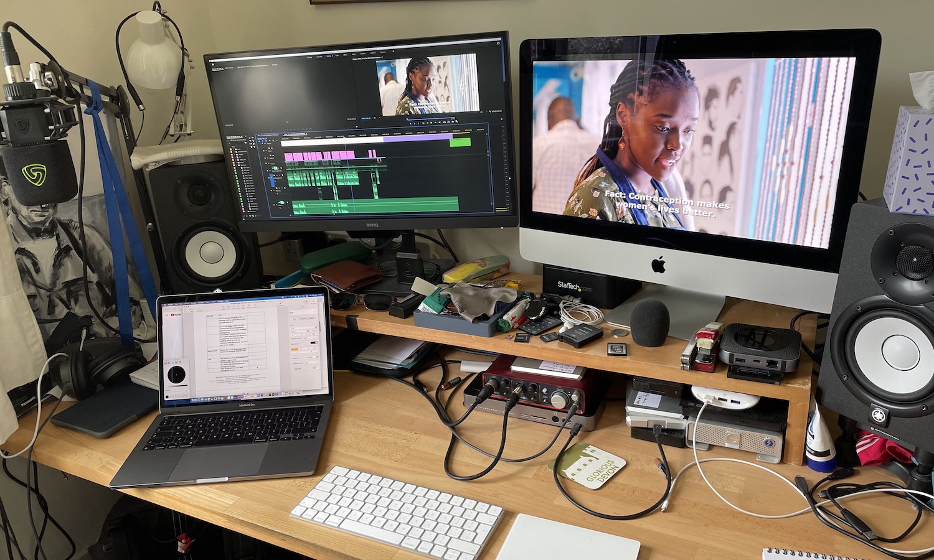Image resolution: width=934 pixels, height=560 pixels.
Task: Open the Apple menu on the MacBook
Action: point(164,305)
